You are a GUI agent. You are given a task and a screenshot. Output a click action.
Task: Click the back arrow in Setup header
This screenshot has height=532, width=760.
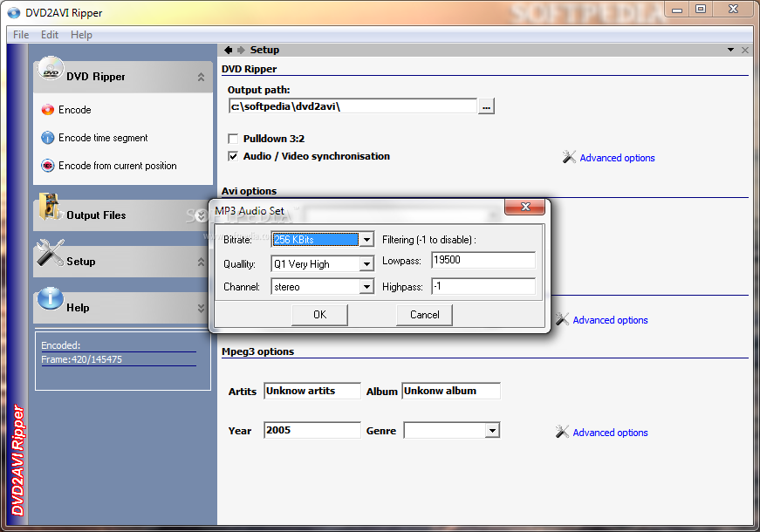click(229, 50)
